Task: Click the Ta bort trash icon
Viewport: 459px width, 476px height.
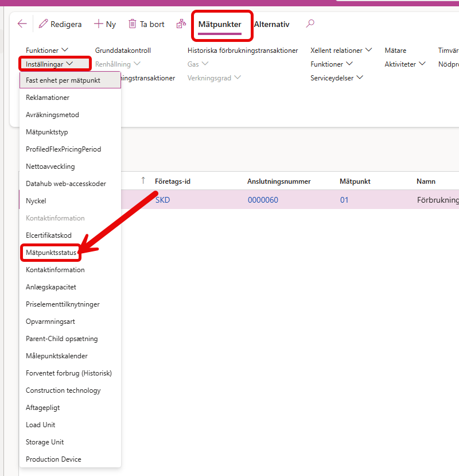Action: tap(133, 24)
